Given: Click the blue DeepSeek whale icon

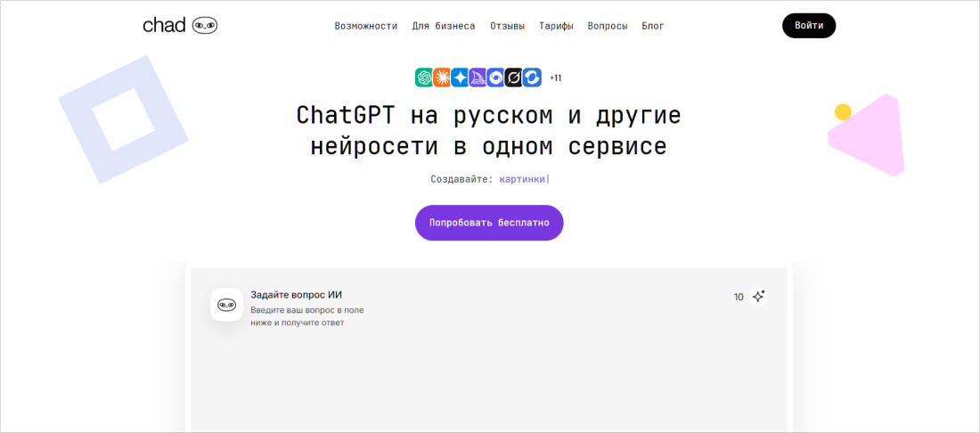Looking at the screenshot, I should click(532, 78).
